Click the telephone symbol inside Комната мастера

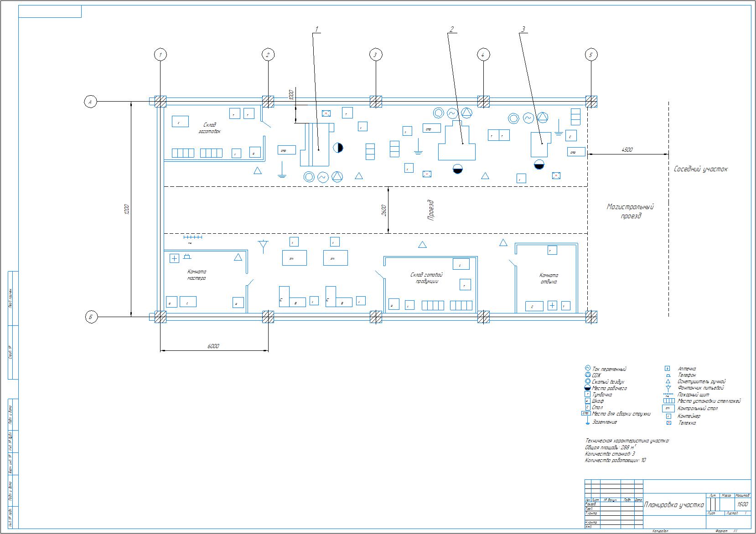coord(187,257)
